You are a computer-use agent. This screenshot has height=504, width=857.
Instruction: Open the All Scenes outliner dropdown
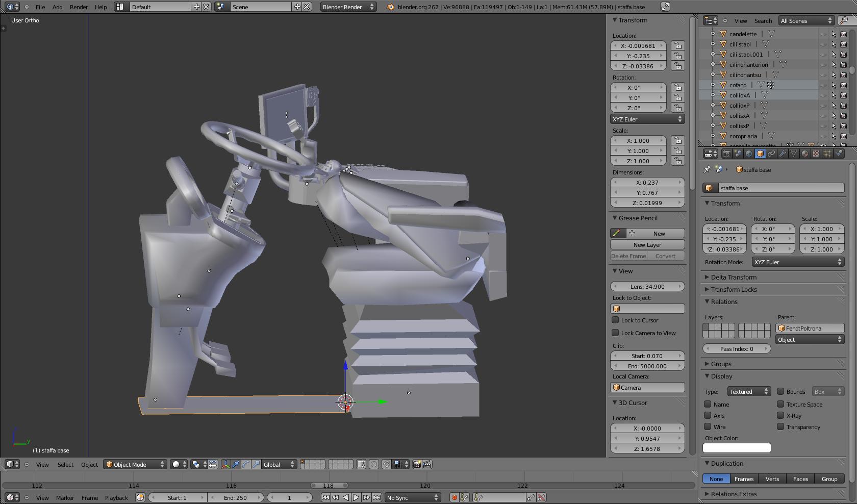click(x=806, y=20)
